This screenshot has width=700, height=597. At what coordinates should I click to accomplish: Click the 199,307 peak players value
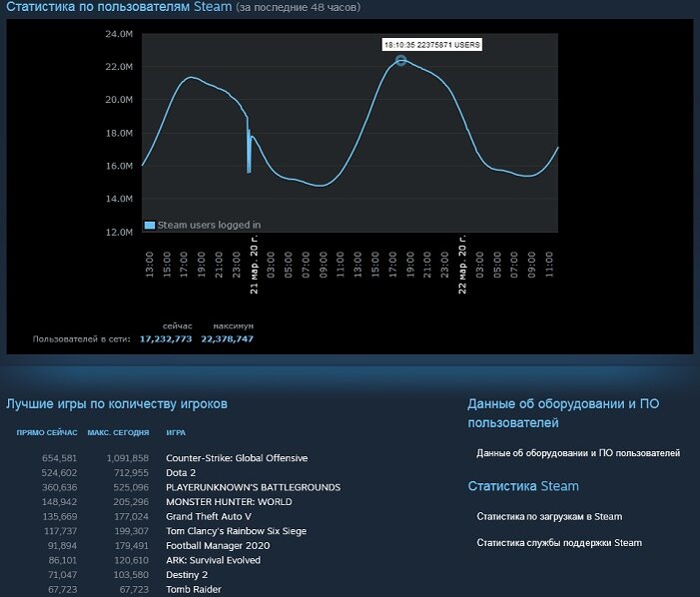pos(131,531)
